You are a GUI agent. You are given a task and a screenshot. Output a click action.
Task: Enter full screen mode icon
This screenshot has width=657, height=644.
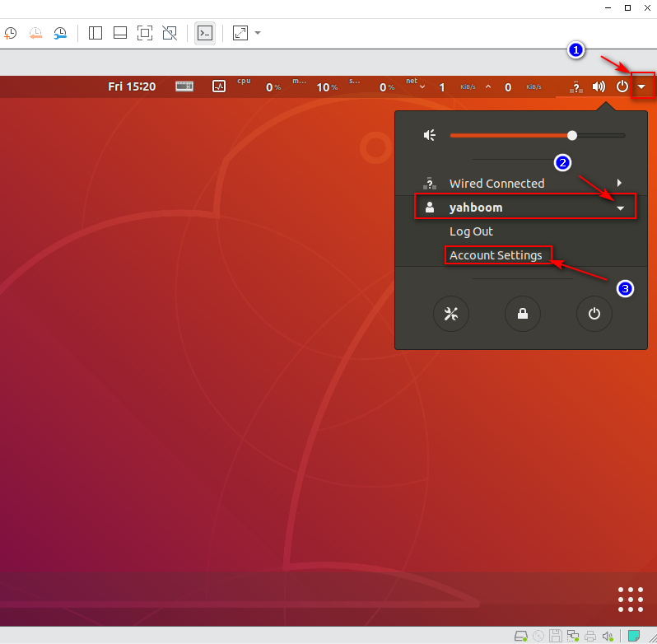click(x=145, y=33)
